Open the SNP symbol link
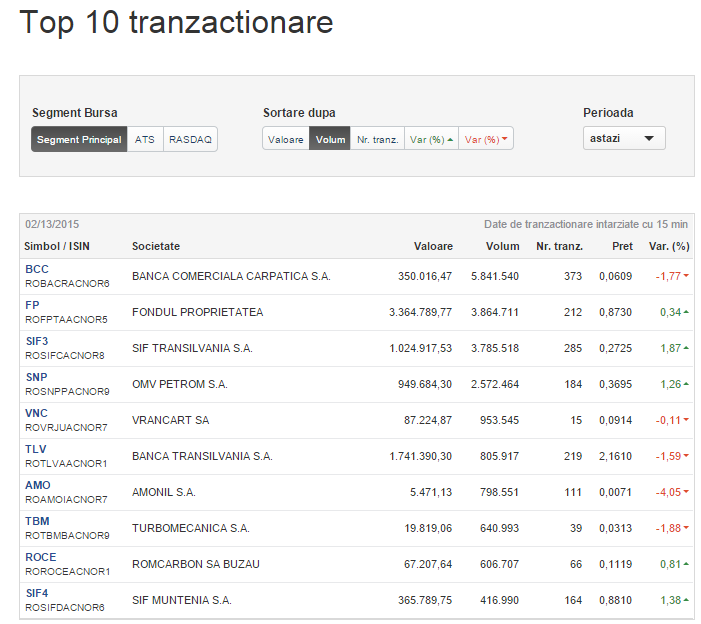This screenshot has height=624, width=701. (36, 377)
